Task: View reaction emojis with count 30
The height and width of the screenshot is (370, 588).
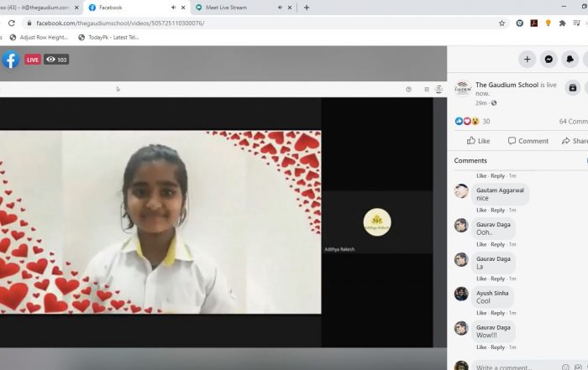Action: coord(472,122)
